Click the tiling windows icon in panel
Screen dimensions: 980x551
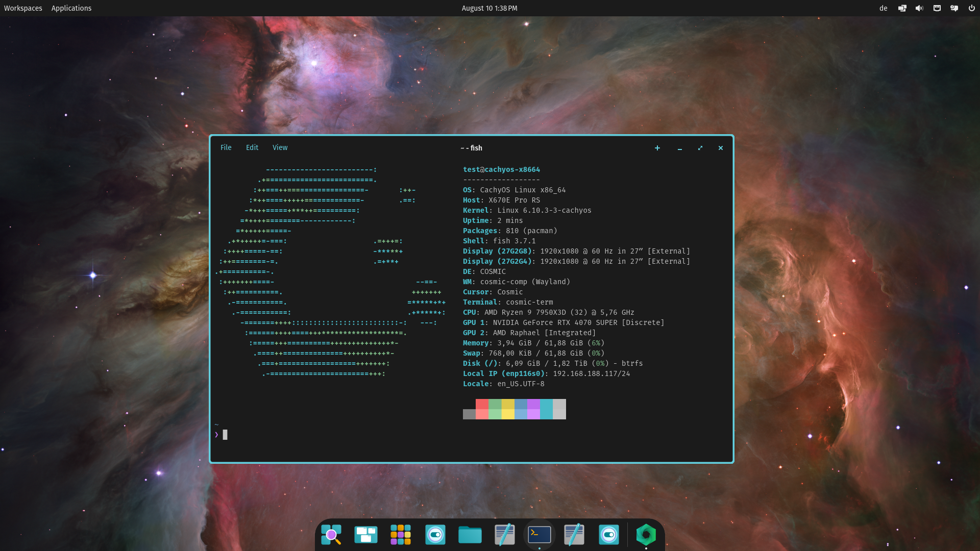click(902, 8)
